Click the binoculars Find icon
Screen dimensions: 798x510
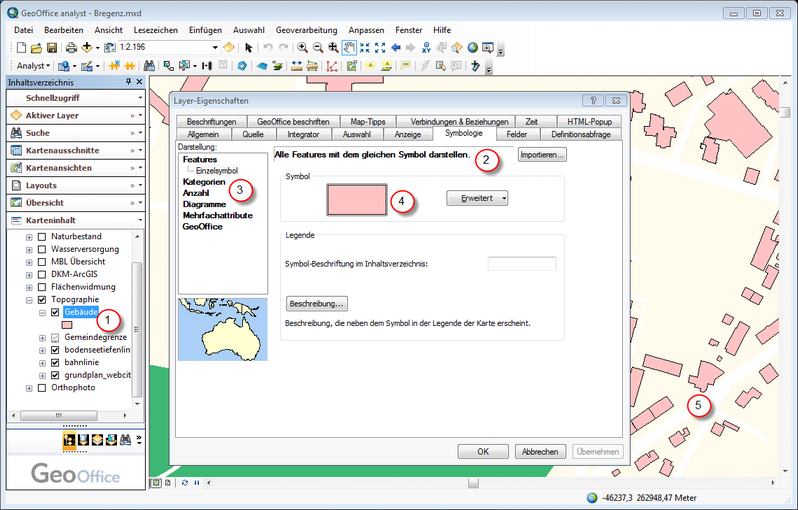coord(149,67)
